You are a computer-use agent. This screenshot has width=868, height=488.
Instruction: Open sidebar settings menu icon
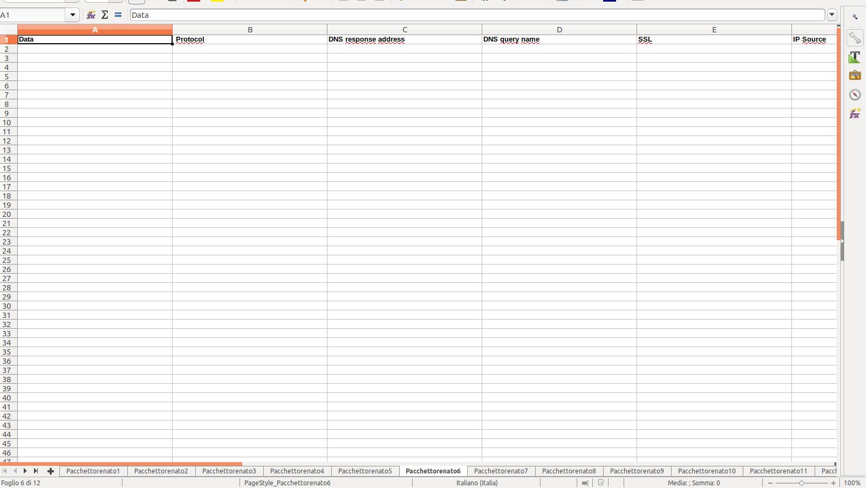coord(855,17)
